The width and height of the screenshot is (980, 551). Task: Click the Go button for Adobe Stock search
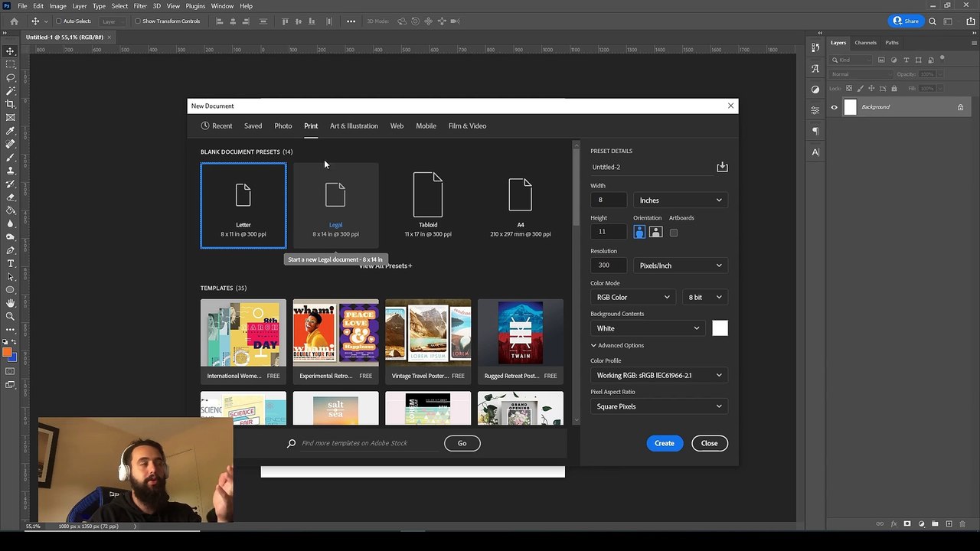tap(462, 443)
